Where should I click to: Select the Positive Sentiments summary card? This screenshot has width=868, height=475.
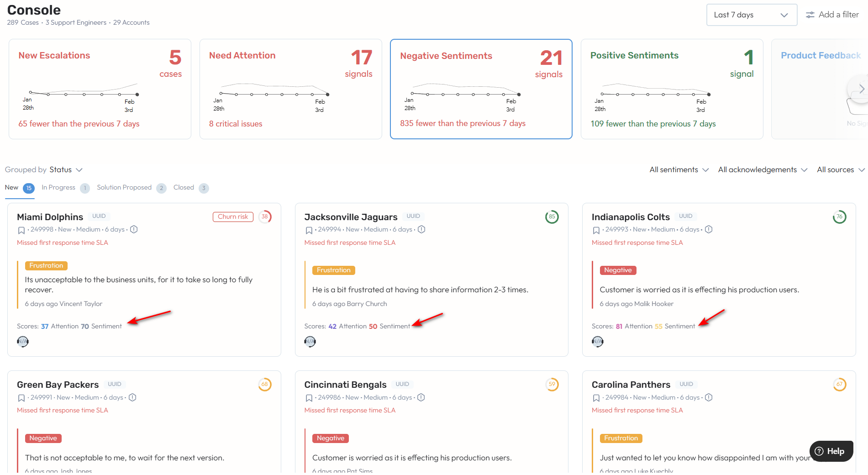click(x=672, y=89)
